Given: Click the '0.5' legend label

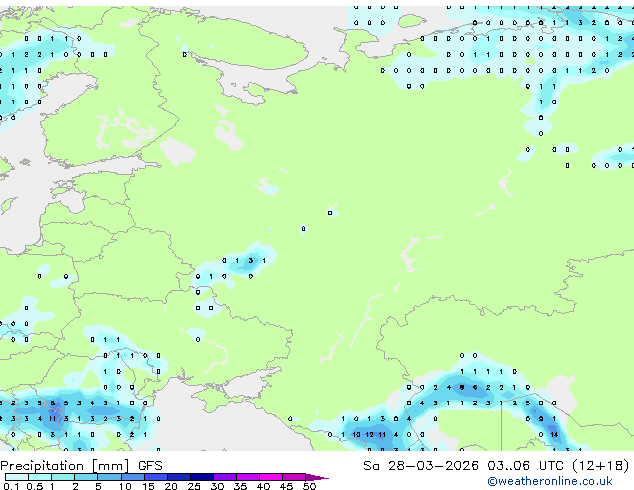Looking at the screenshot, I should (x=35, y=486).
